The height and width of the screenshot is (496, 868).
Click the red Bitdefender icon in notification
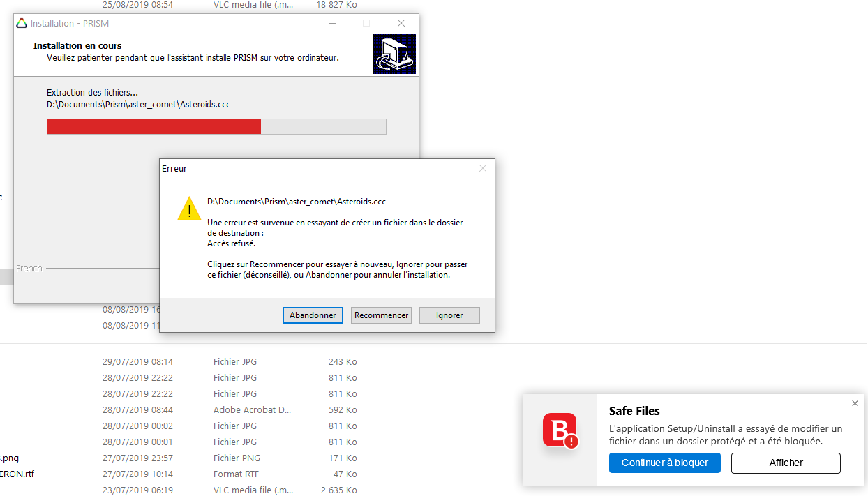[560, 430]
